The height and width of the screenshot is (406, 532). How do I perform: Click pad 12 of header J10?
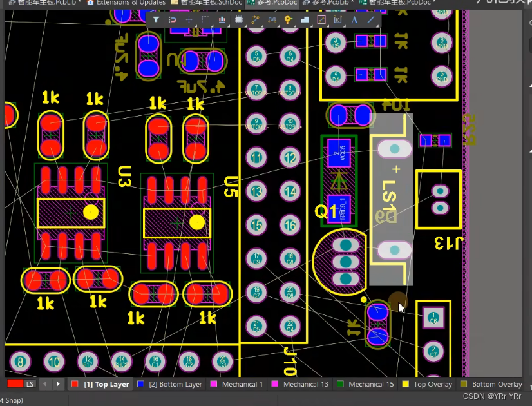pos(290,157)
